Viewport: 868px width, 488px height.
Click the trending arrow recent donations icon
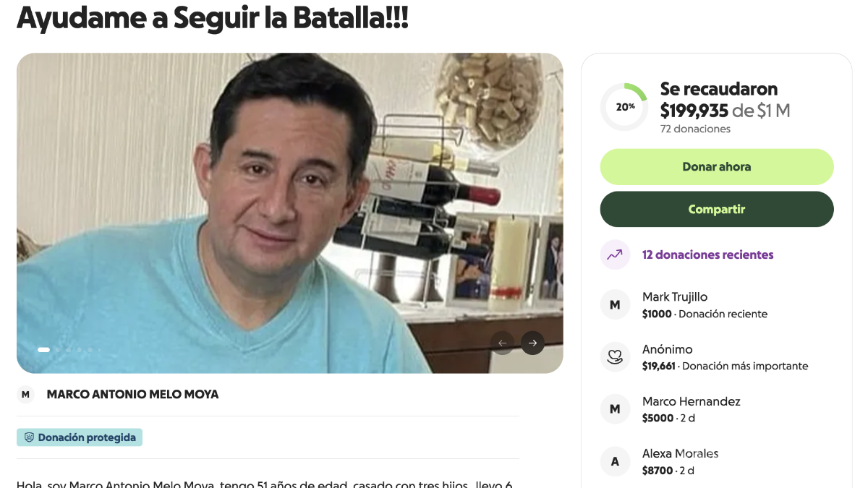[615, 254]
